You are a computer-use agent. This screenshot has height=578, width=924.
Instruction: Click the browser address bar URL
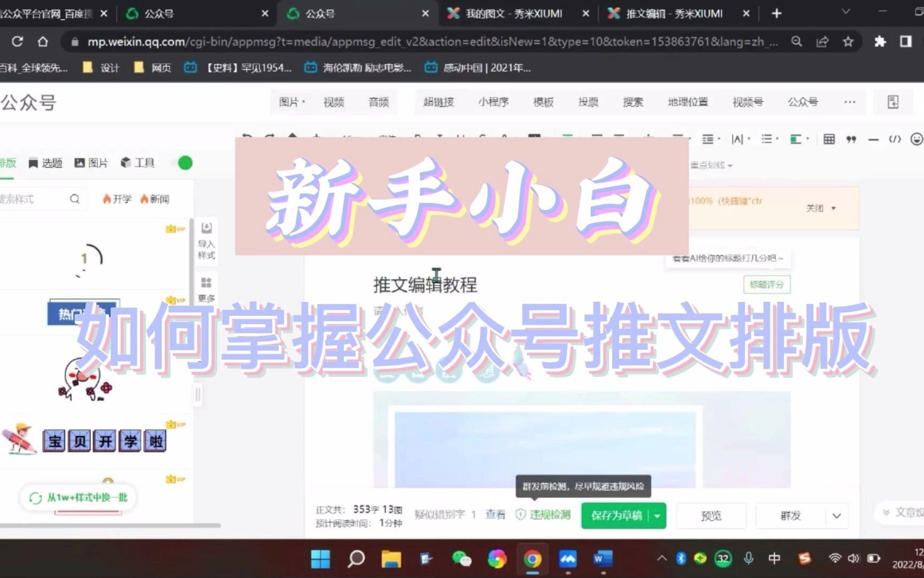pyautogui.click(x=433, y=42)
